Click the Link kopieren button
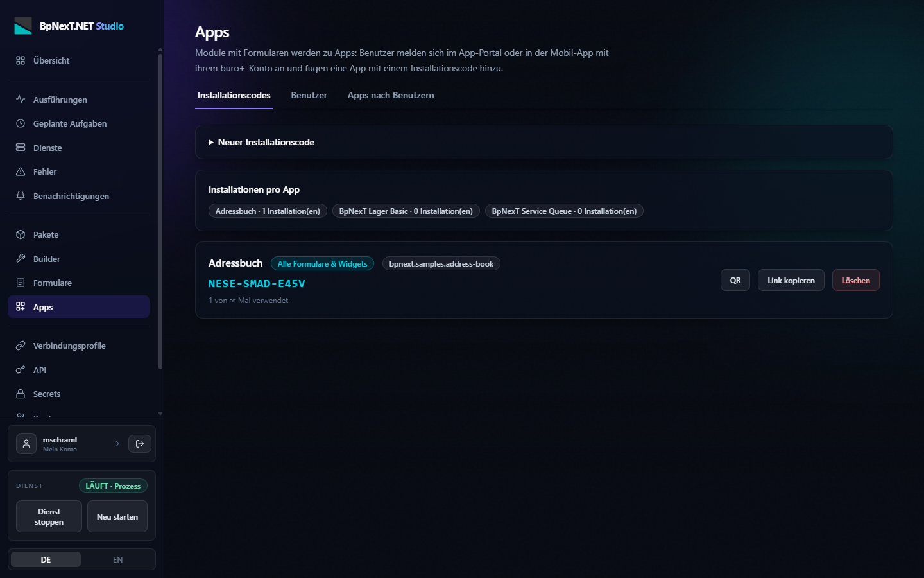Viewport: 924px width, 578px height. (x=791, y=281)
